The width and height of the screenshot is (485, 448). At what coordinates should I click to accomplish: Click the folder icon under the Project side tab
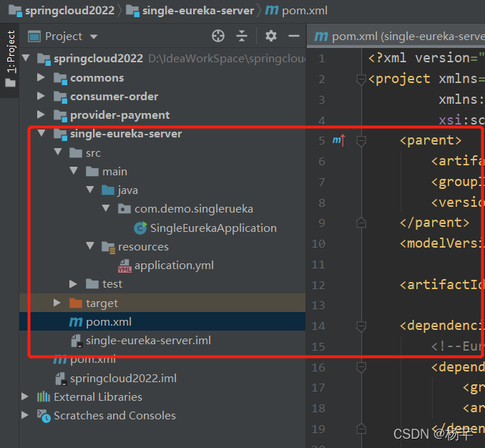10,82
